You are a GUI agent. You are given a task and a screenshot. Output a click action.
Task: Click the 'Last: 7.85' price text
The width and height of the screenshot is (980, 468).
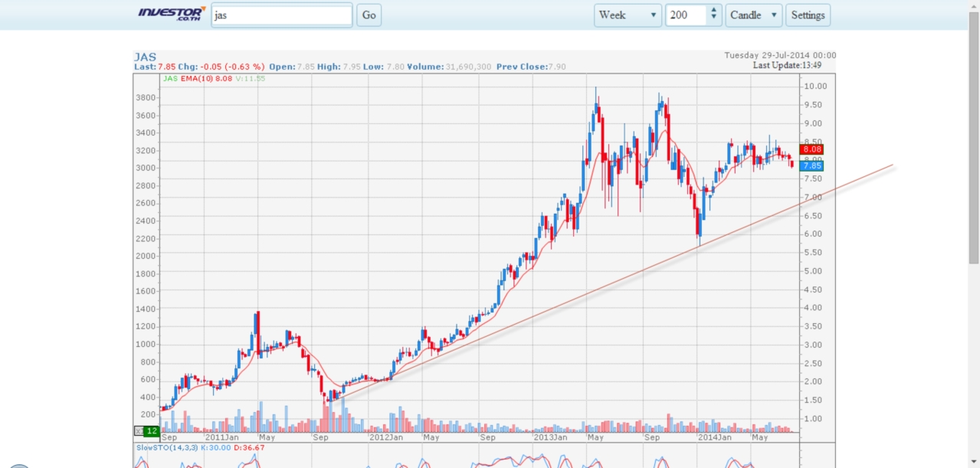click(x=155, y=67)
